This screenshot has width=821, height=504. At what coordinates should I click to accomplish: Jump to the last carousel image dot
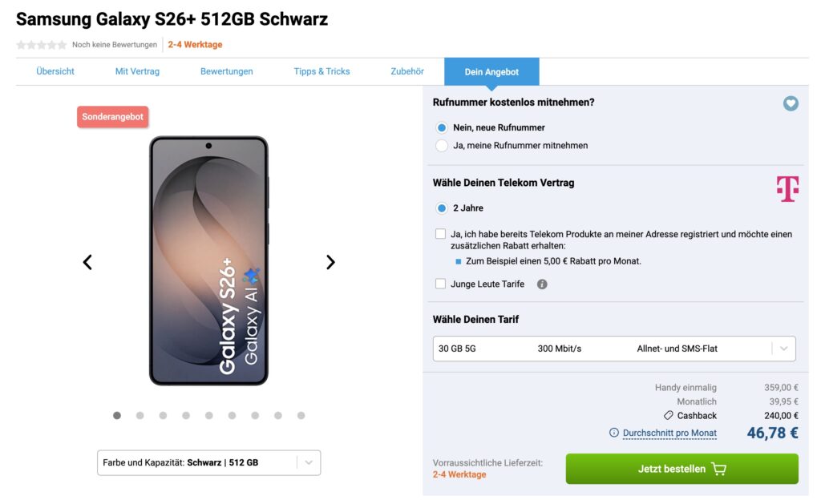point(301,416)
